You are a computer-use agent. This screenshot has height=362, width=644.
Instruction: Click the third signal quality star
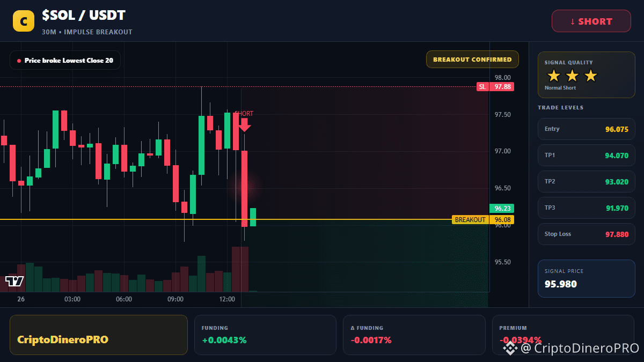click(x=590, y=76)
